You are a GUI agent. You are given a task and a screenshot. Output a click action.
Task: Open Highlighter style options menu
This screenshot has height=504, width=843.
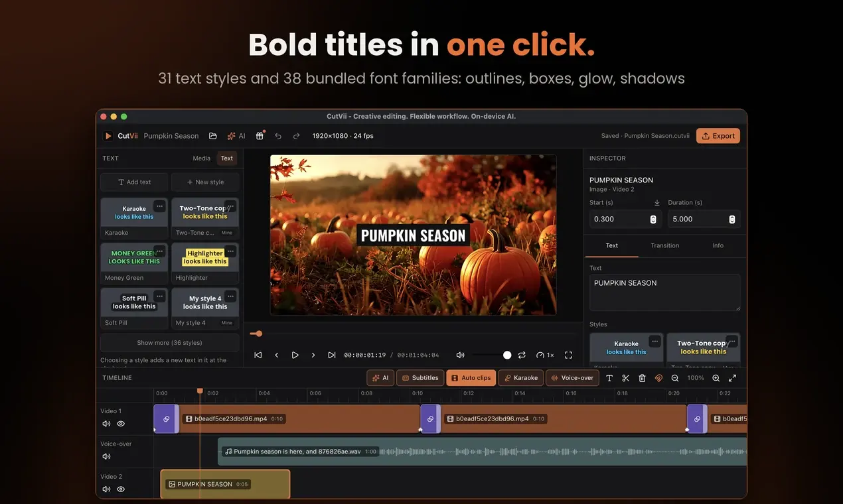point(230,251)
